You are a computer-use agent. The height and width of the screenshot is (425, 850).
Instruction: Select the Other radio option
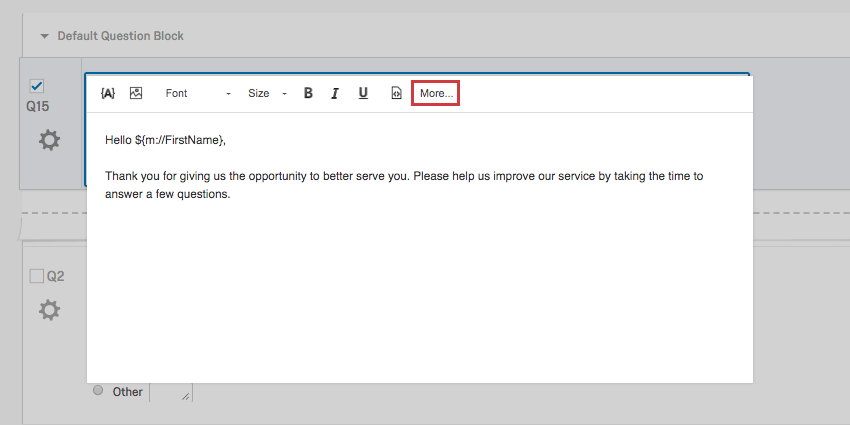click(98, 390)
